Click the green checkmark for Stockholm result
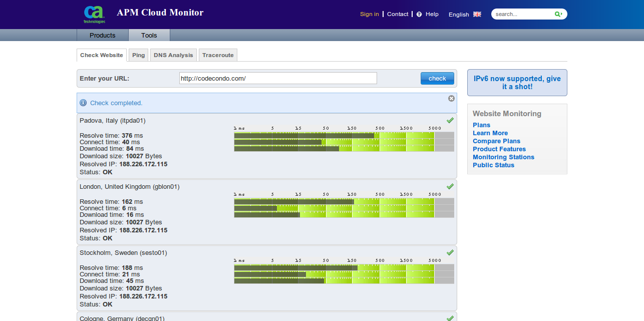 (450, 252)
